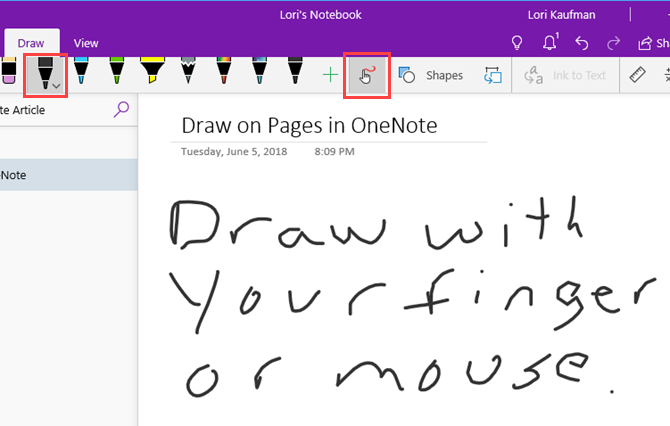Switch to the View tab

(x=86, y=43)
